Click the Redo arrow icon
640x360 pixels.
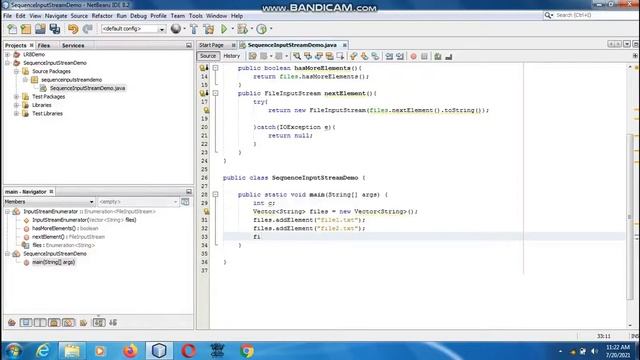point(87,29)
